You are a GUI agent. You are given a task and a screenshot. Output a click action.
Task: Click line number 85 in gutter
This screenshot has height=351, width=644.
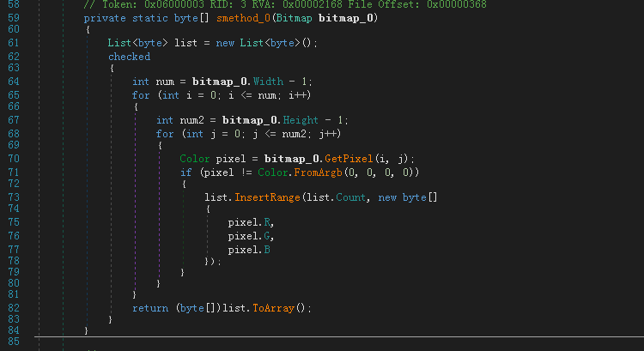point(14,342)
